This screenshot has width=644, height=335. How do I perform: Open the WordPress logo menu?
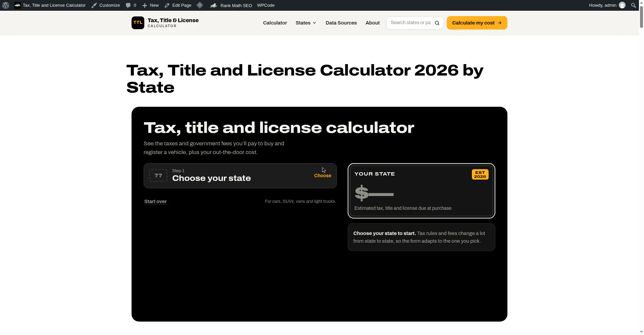coord(6,5)
